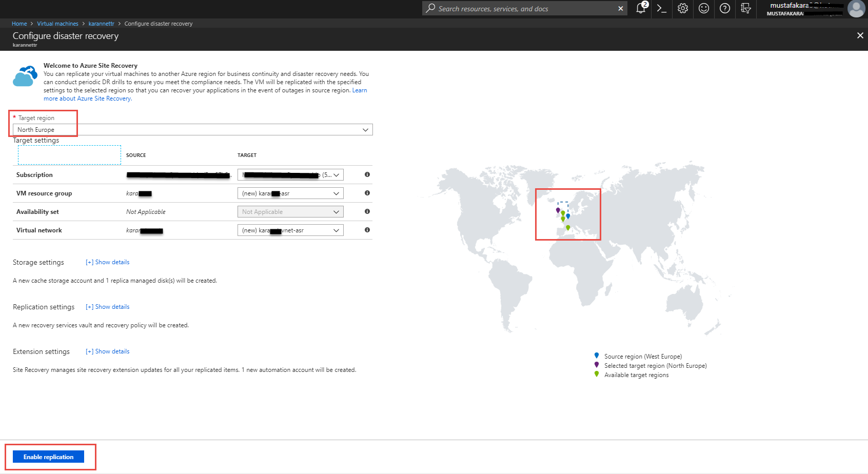Click info icon for Virtual network
This screenshot has height=474, width=868.
pyautogui.click(x=367, y=230)
